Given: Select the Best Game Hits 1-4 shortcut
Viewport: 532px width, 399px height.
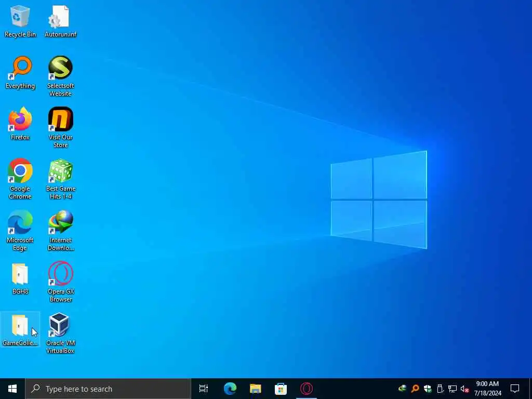Looking at the screenshot, I should tap(60, 179).
